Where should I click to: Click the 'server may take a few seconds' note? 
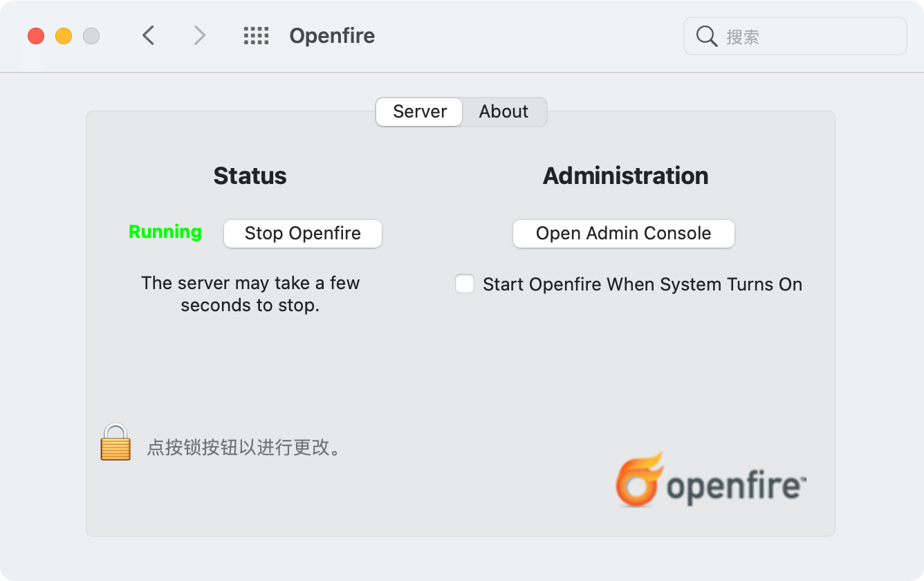pos(250,294)
